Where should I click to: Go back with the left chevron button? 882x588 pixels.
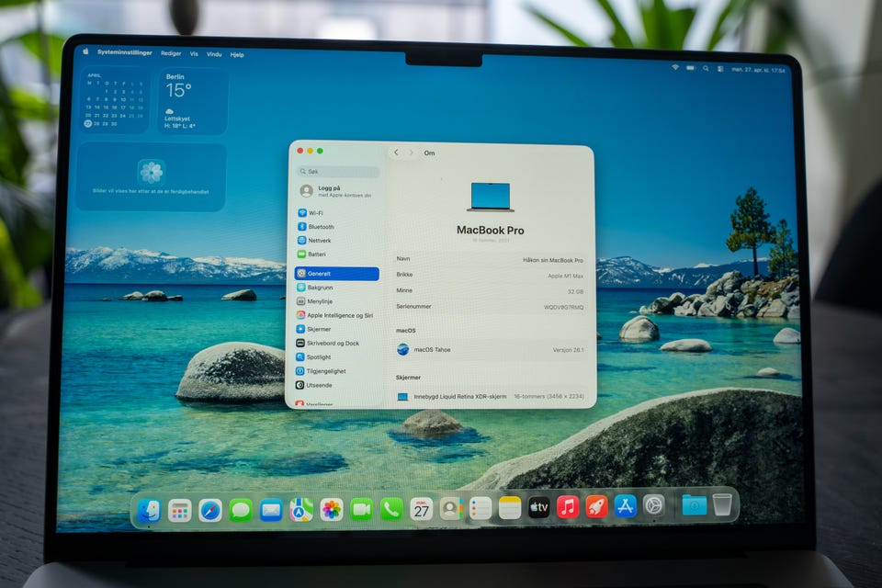[x=397, y=153]
